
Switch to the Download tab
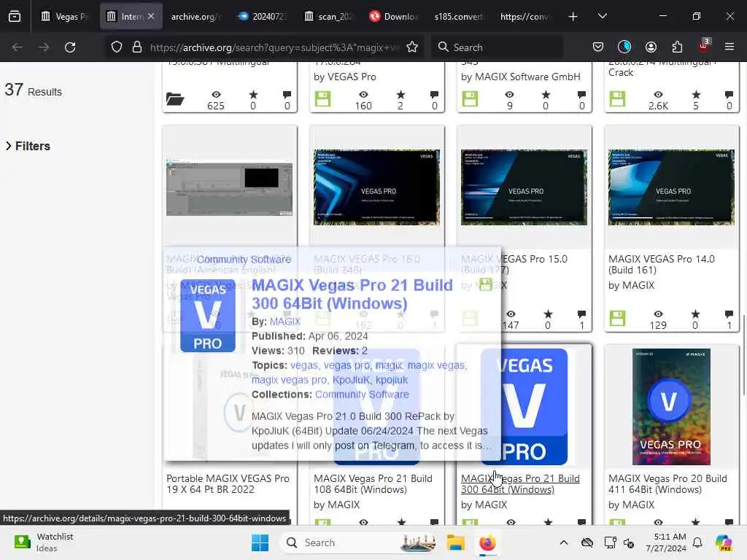tap(395, 16)
